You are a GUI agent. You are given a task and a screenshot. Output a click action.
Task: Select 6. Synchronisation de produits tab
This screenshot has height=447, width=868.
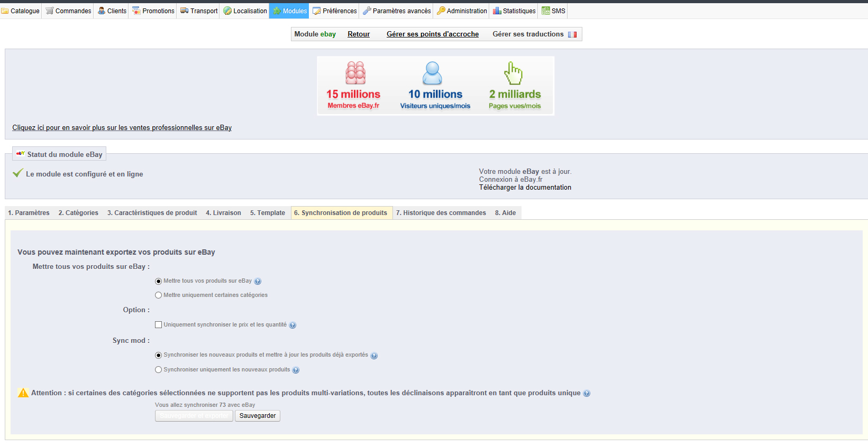[x=342, y=213]
